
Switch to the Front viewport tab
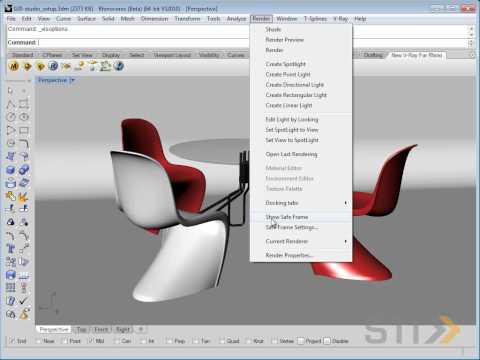tap(101, 329)
